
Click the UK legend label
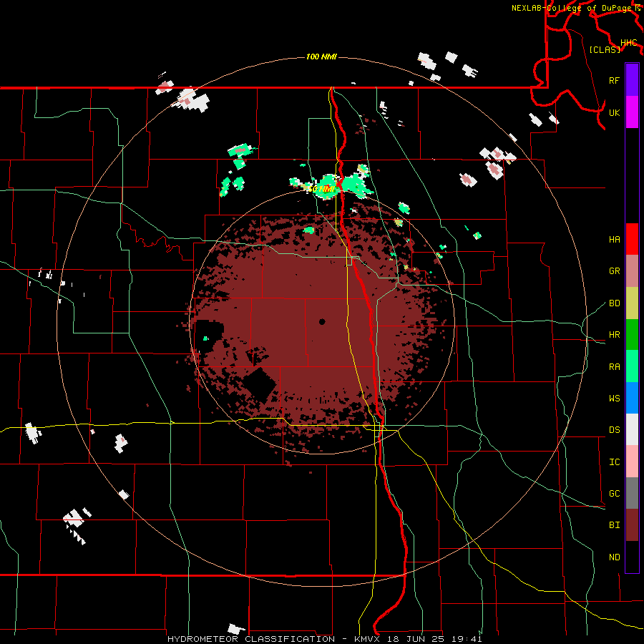click(x=614, y=112)
